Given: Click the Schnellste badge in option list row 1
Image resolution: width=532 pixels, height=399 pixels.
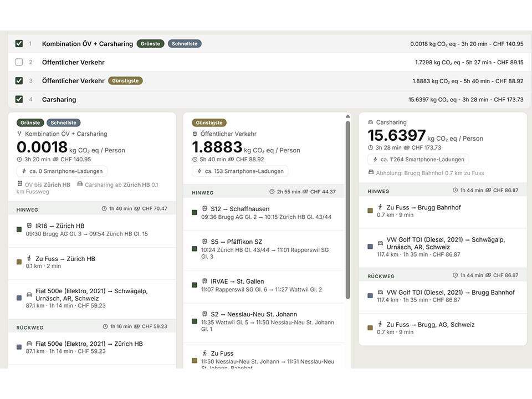Looking at the screenshot, I should (185, 43).
